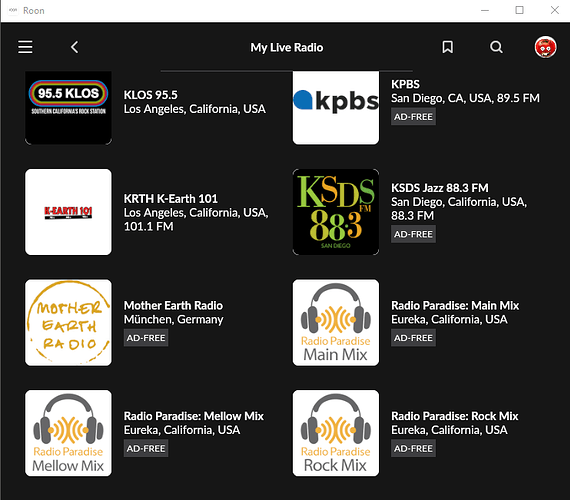Image resolution: width=570 pixels, height=500 pixels.
Task: Open the bookmarks icon
Action: click(x=447, y=47)
